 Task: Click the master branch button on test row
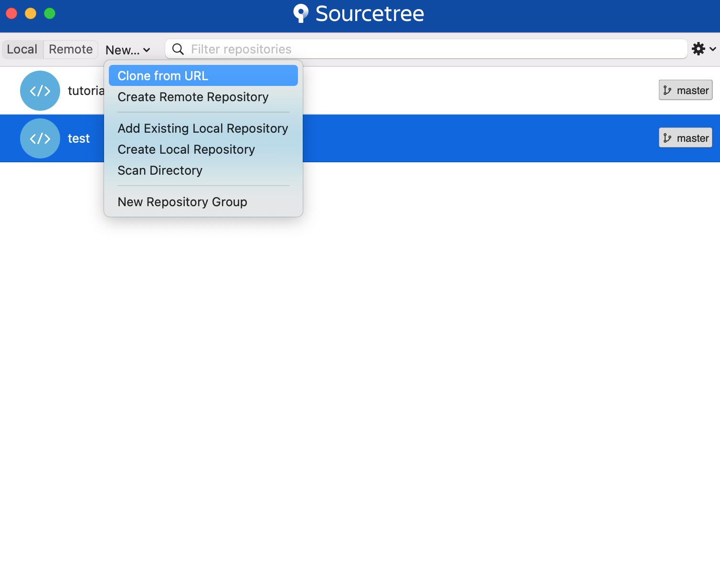(686, 138)
